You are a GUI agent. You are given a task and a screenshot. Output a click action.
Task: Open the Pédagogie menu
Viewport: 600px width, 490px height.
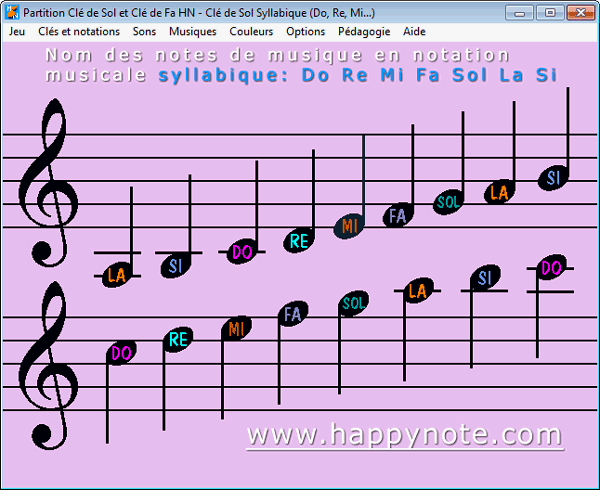(364, 32)
